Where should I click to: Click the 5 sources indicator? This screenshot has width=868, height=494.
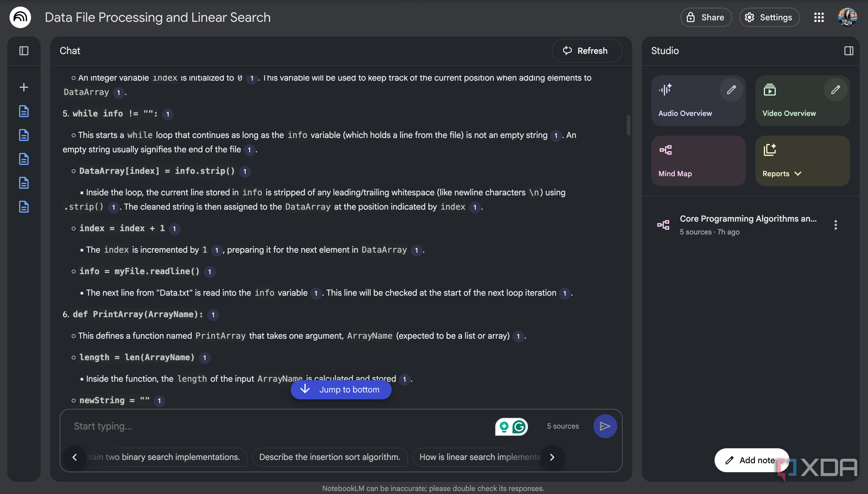pos(563,426)
